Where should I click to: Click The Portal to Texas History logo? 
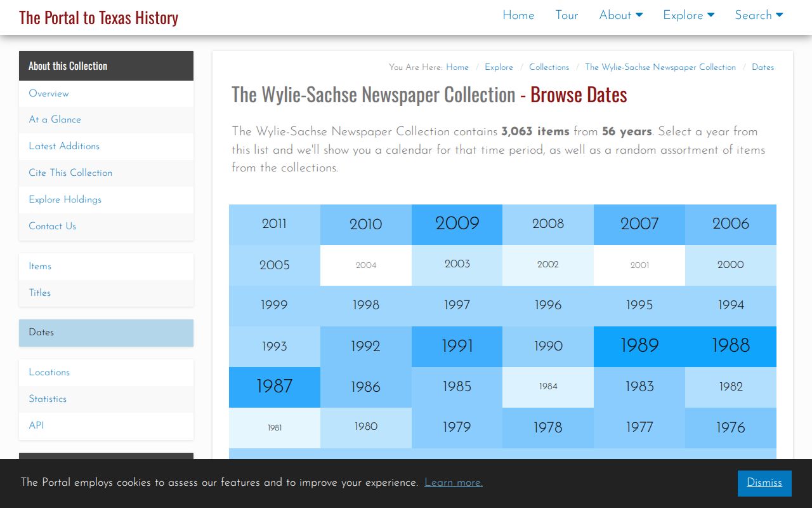click(98, 17)
